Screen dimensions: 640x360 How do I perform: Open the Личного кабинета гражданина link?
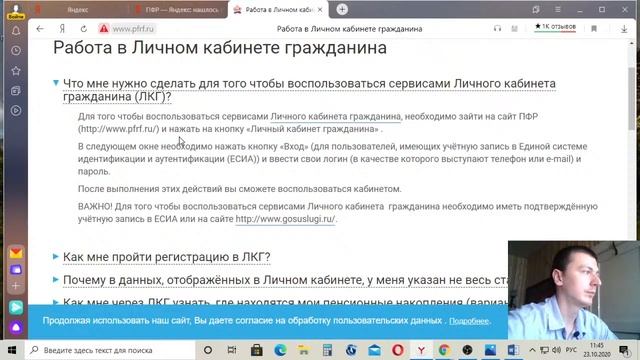point(336,116)
